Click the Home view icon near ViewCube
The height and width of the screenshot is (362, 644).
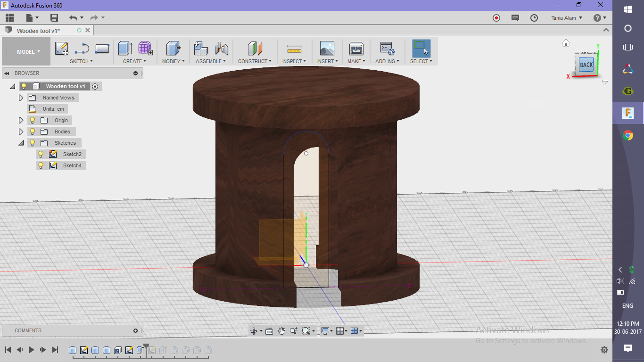pyautogui.click(x=566, y=43)
